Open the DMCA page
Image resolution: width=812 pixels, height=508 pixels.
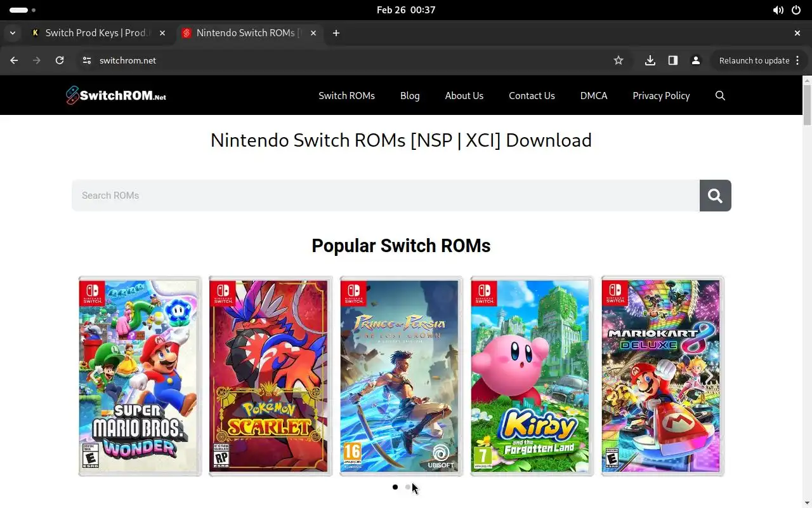click(x=594, y=95)
